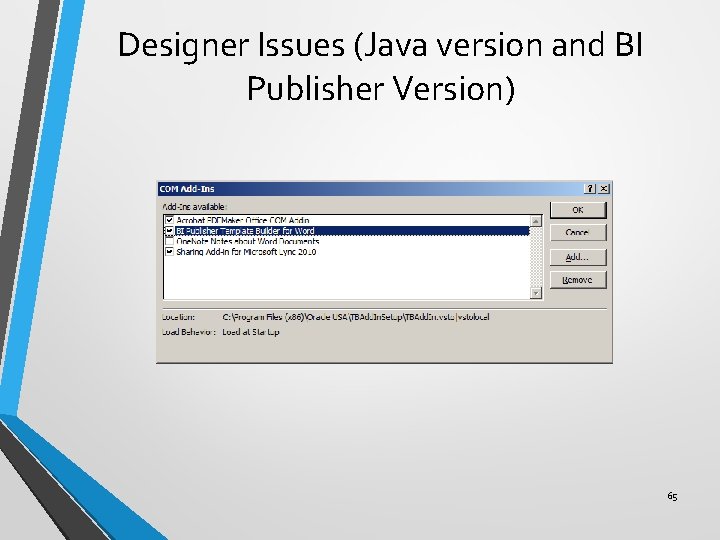
Task: Click the Remove button
Action: [x=578, y=280]
